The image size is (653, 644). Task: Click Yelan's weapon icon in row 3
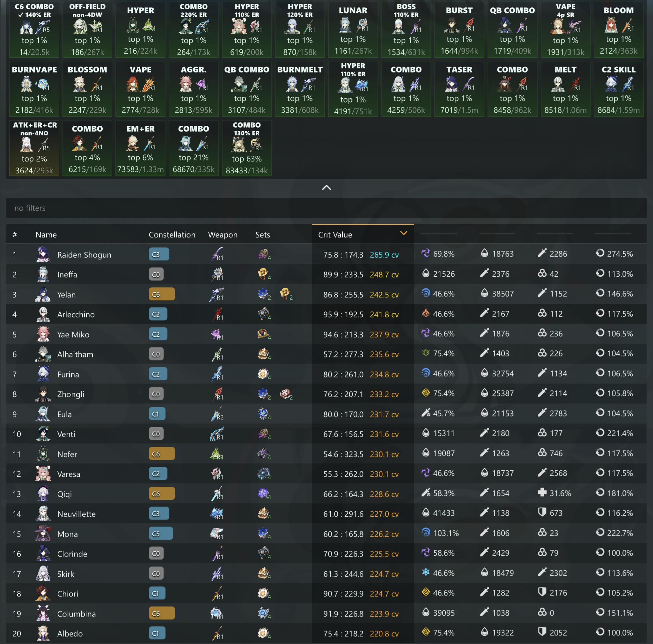(x=216, y=294)
